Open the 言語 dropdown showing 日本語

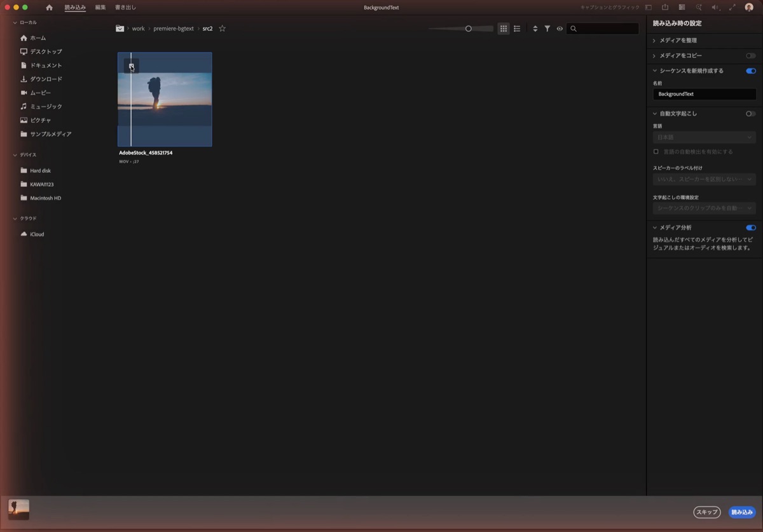(705, 137)
